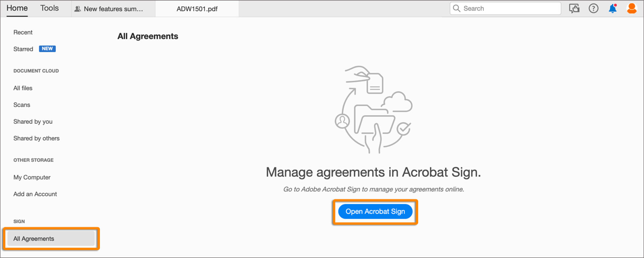Select Scans under Document Cloud

pyautogui.click(x=21, y=105)
